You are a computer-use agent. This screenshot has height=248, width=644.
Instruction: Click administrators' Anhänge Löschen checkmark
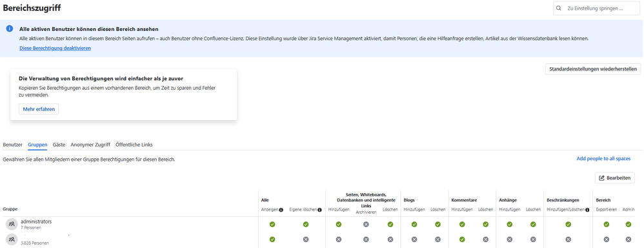pos(533,224)
